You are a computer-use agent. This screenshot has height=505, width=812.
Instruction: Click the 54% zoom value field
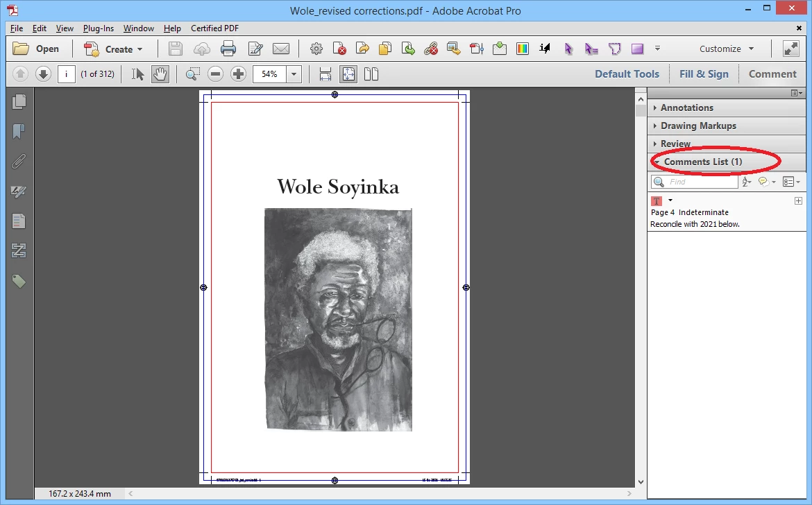[x=269, y=74]
